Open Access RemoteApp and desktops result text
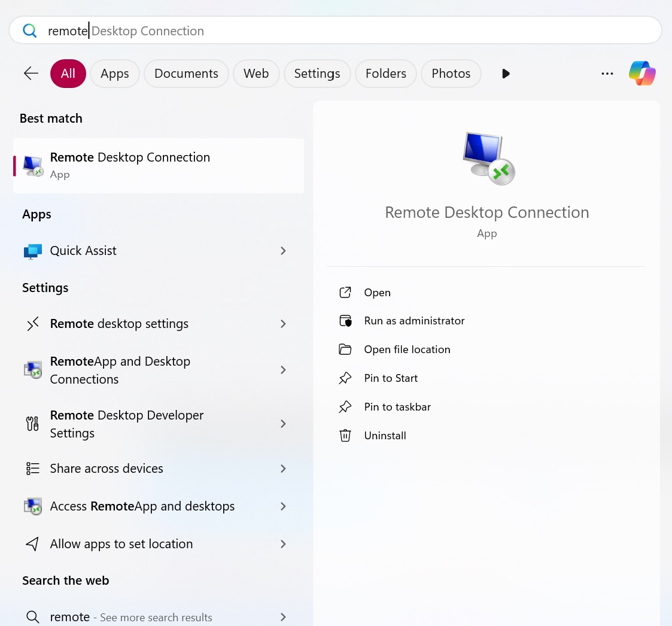 (142, 506)
